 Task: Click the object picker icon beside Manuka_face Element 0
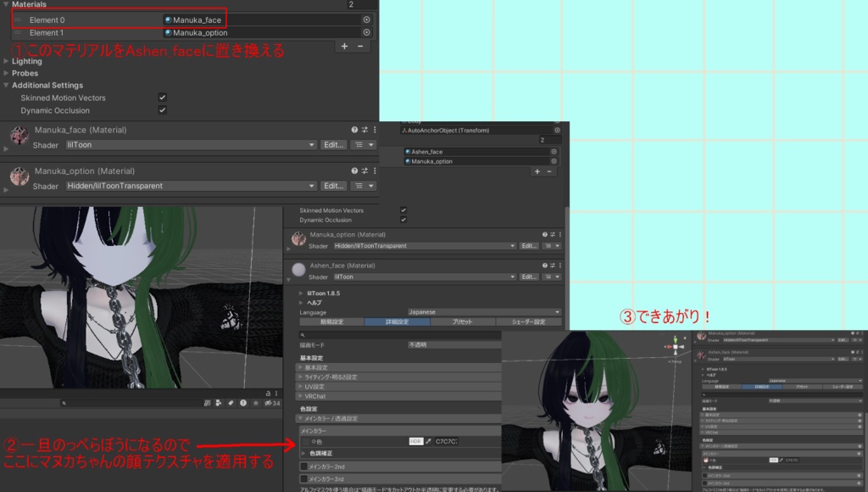click(366, 19)
